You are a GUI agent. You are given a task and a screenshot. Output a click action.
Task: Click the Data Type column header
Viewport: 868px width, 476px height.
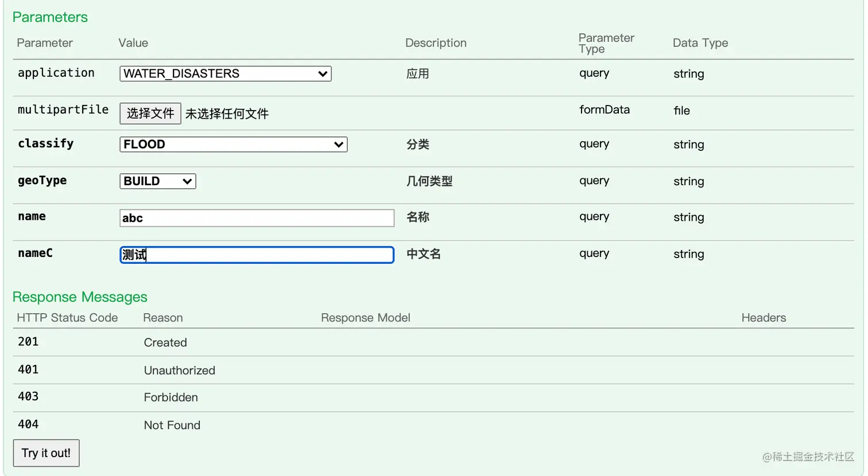[x=700, y=43]
